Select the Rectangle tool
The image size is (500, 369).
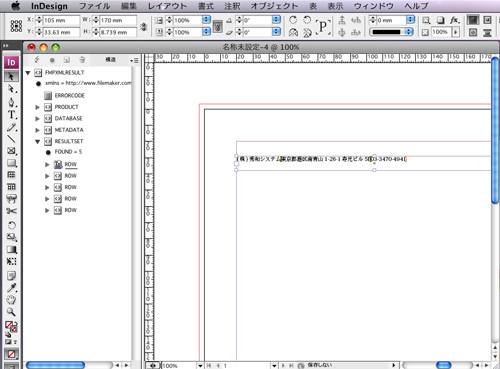click(x=11, y=163)
